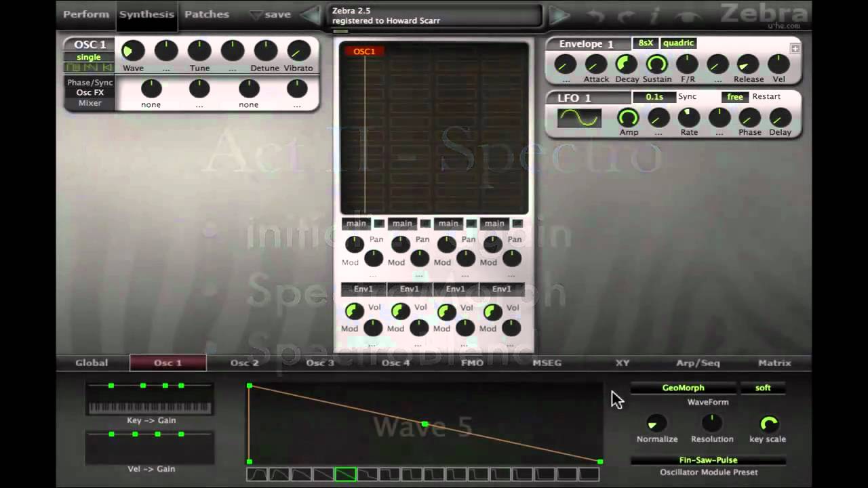This screenshot has height=488, width=868.
Task: Open the 'single' oscillator mode dropdown
Action: pos(89,57)
